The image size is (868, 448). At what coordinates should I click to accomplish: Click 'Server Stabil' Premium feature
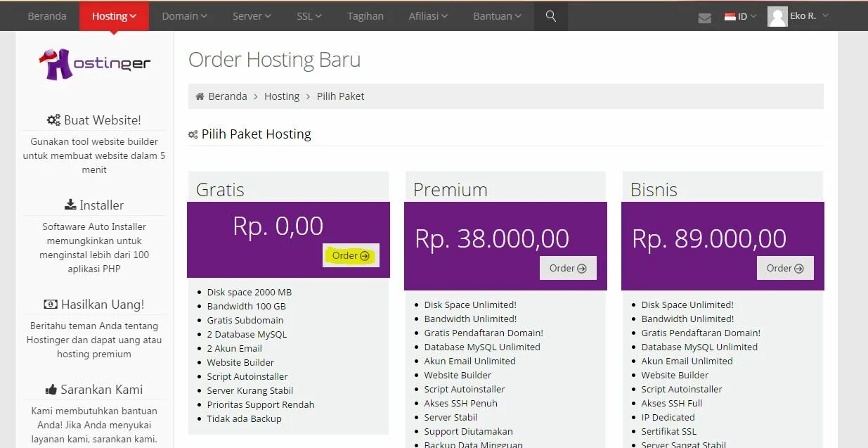[x=451, y=417]
